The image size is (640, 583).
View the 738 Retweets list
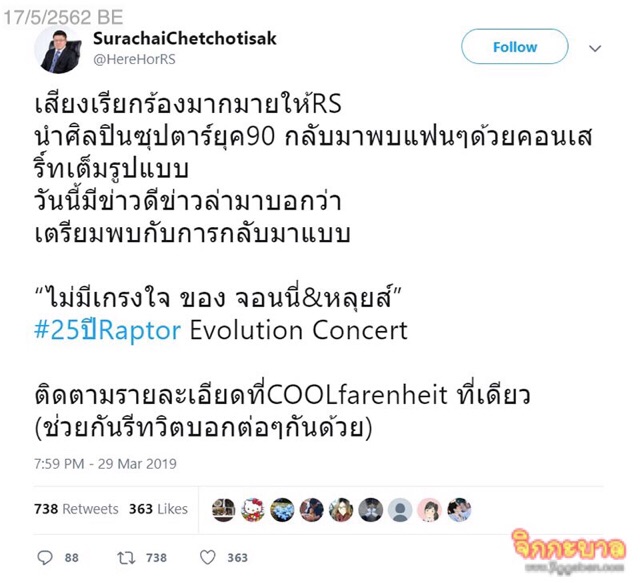click(x=76, y=509)
